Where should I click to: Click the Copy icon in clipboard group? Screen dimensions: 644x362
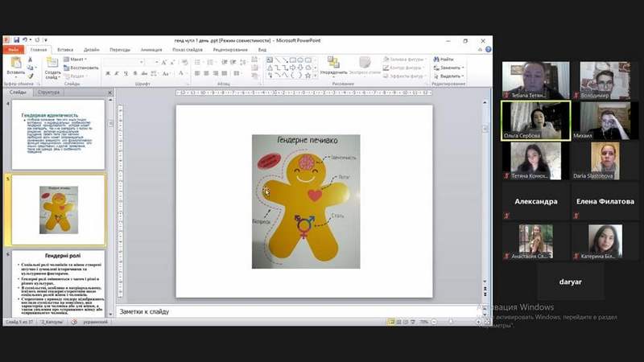[31, 68]
